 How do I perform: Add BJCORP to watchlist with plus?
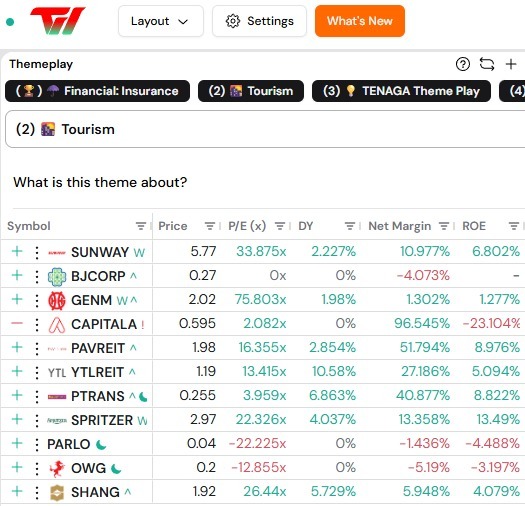tap(17, 275)
